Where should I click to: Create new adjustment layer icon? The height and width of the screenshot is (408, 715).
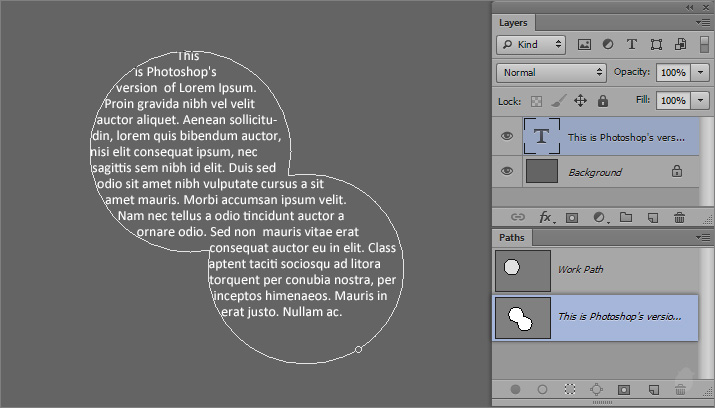click(x=600, y=217)
